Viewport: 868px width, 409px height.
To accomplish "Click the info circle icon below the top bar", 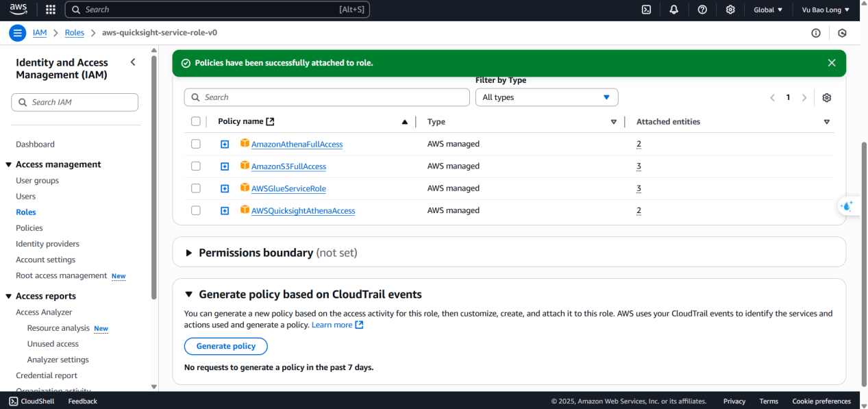I will 816,33.
